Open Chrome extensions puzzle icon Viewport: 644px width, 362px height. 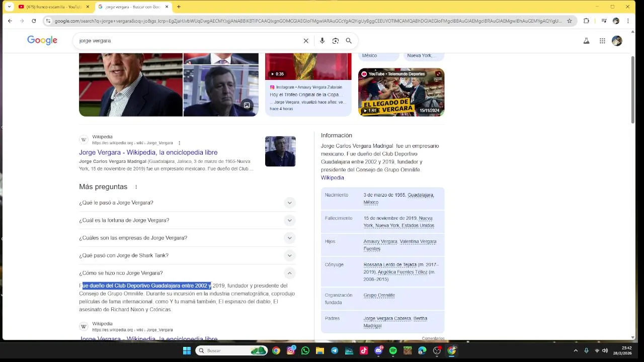tap(586, 21)
